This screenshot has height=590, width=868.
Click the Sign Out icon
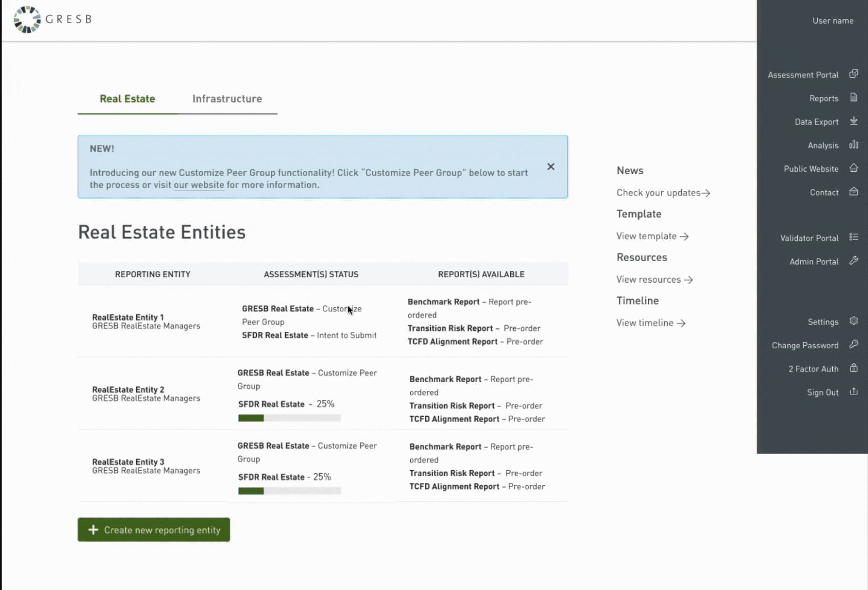point(853,392)
